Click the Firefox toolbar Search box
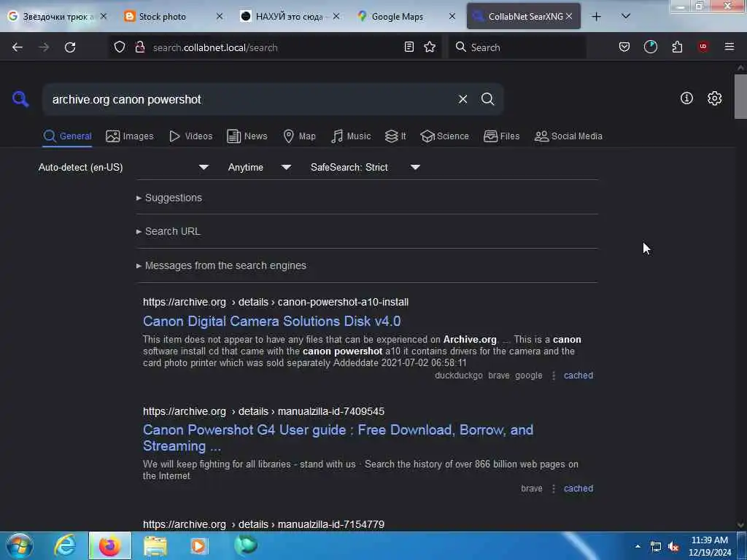 point(517,47)
